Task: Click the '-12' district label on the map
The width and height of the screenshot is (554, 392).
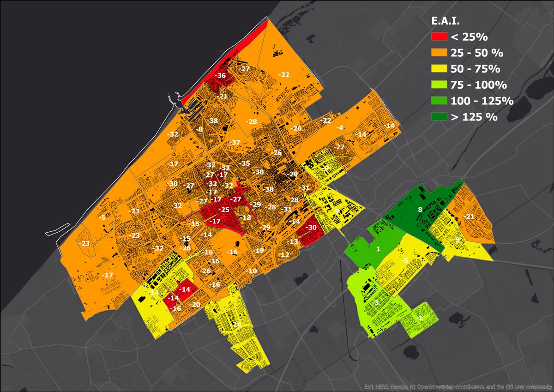Action: click(284, 255)
